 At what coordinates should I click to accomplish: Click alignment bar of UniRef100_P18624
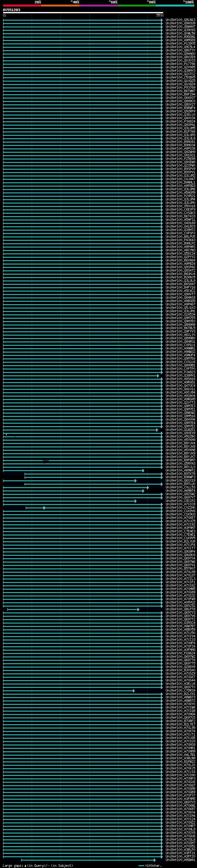[83, 653]
